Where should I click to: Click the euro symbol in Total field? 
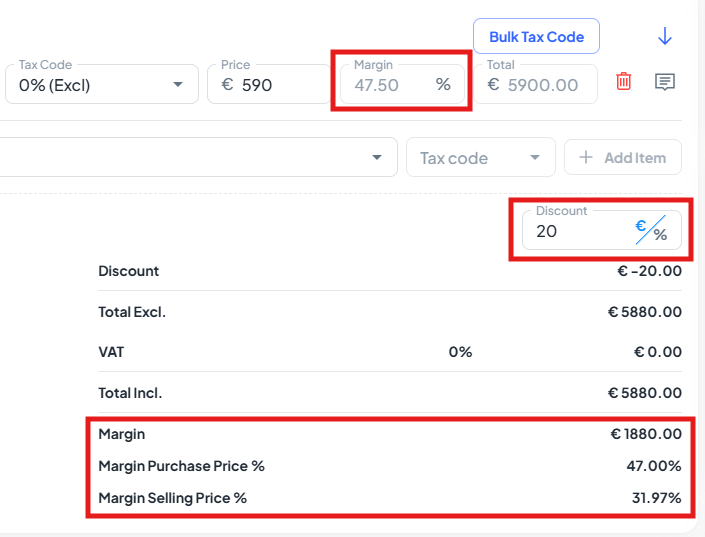tap(493, 85)
